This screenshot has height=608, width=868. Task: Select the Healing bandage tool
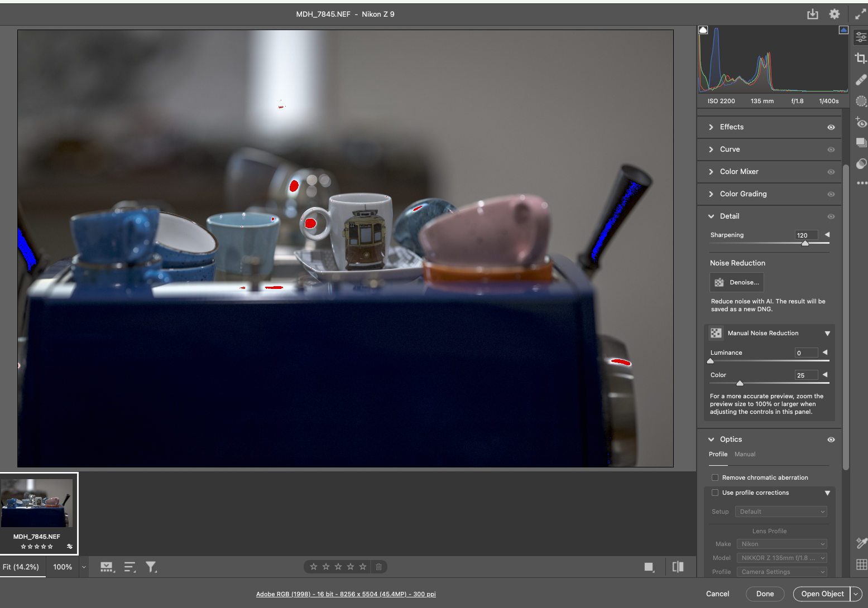click(861, 80)
